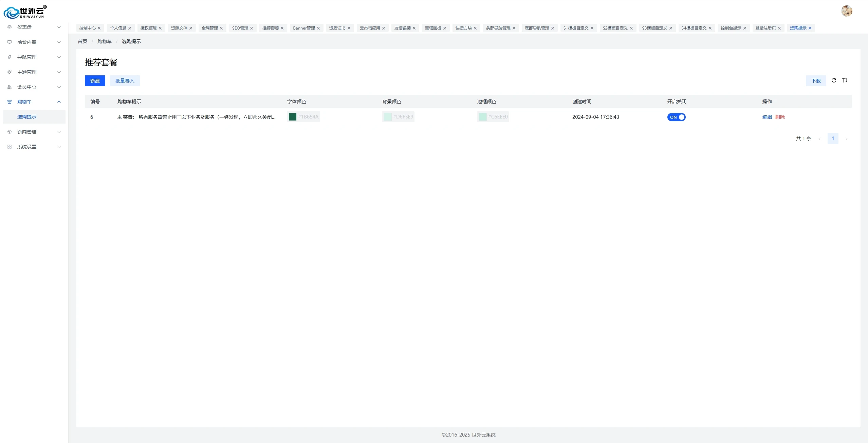The image size is (868, 443).
Task: Click the #1B654A font color swatch
Action: tap(293, 117)
